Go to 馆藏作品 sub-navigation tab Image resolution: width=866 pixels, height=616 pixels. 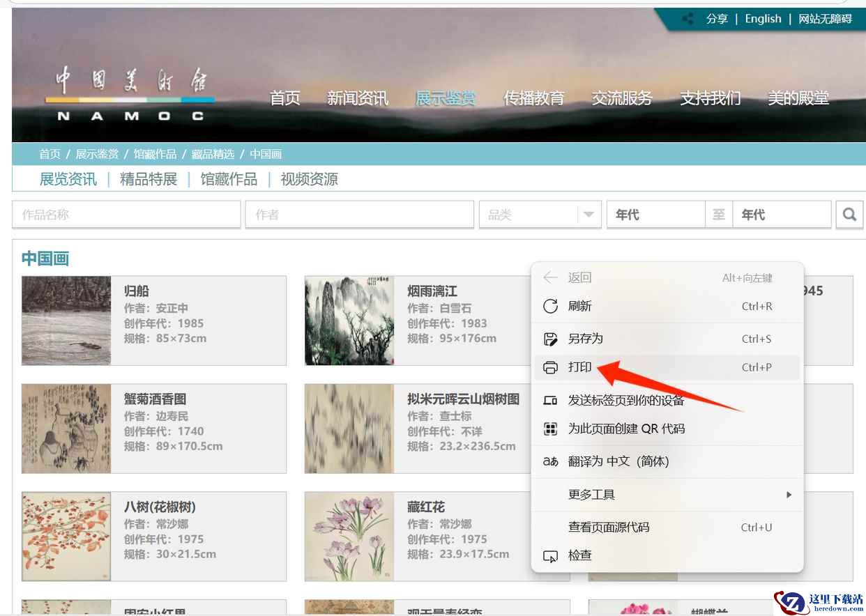point(229,179)
